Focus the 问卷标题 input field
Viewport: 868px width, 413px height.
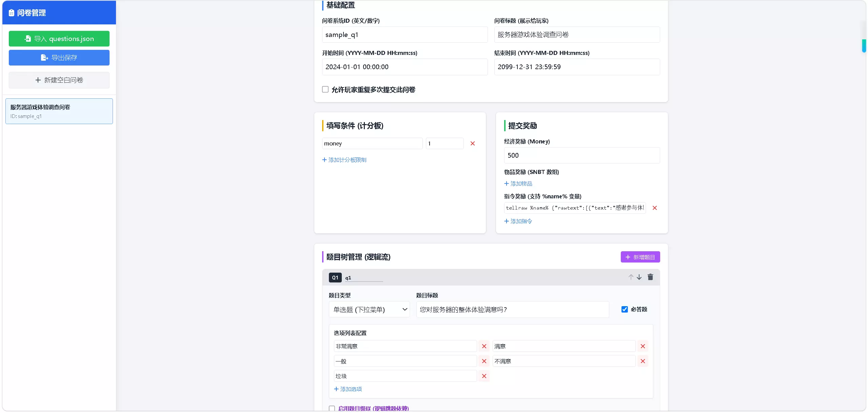point(577,35)
